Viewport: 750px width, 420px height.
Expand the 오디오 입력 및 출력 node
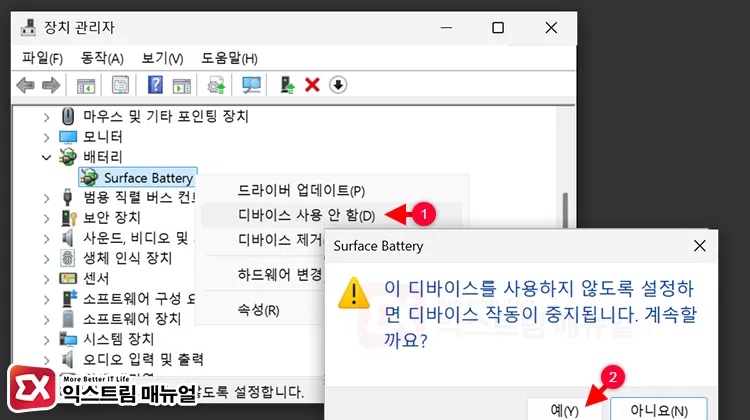coord(46,360)
